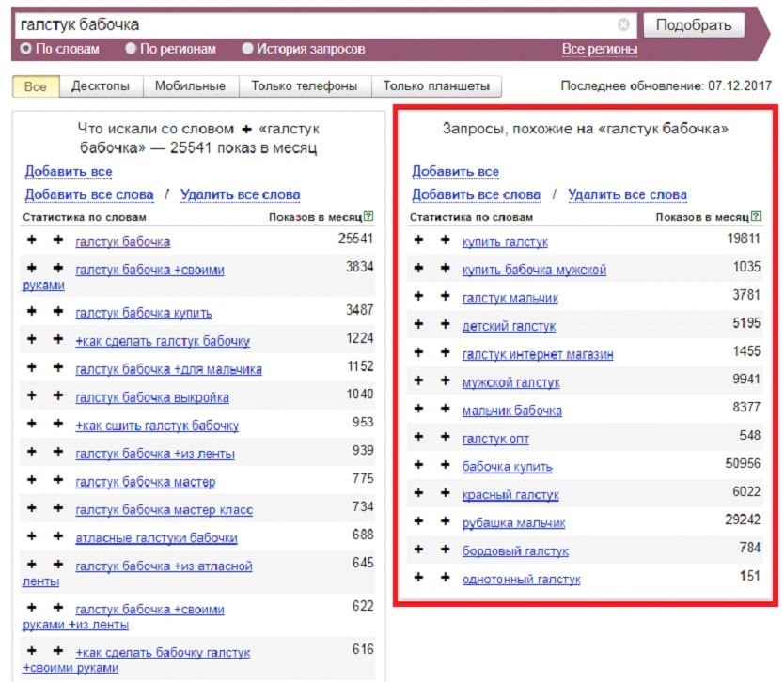Open 'галстук бабочка +из атласной ленты' link
Viewport: 784px width, 682px height.
tap(164, 566)
